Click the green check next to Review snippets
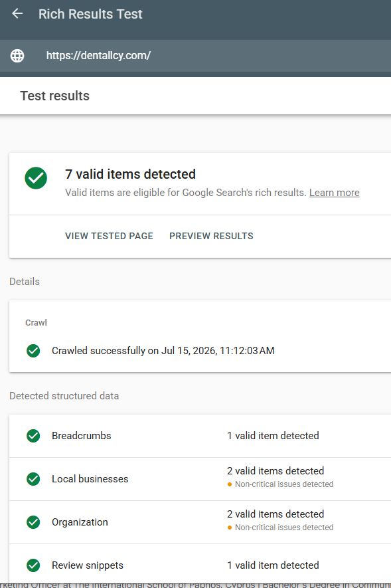 33,565
